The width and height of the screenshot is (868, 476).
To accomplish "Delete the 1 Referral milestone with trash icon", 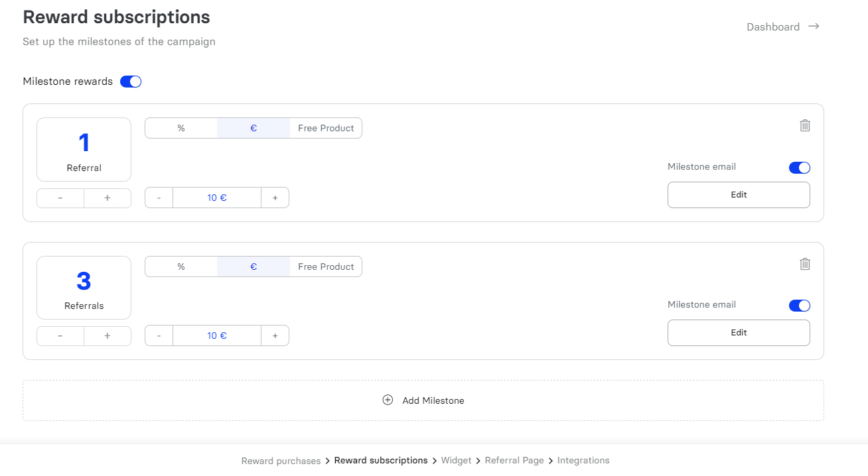I will click(x=805, y=125).
